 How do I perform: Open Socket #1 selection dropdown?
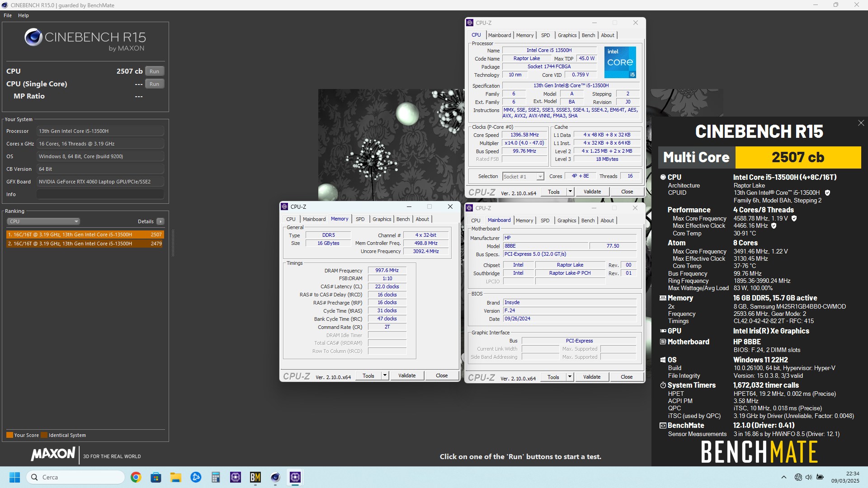click(x=523, y=177)
